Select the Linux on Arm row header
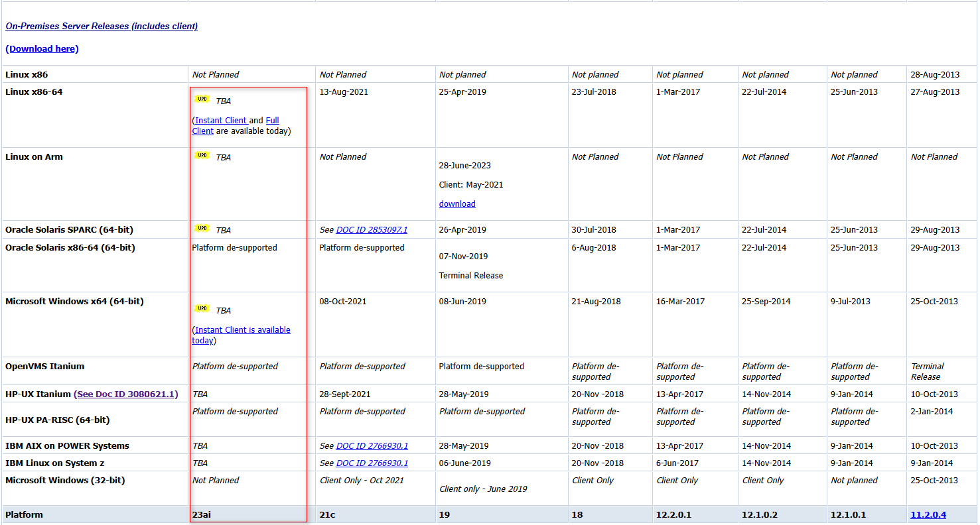The image size is (980, 525). tap(34, 157)
